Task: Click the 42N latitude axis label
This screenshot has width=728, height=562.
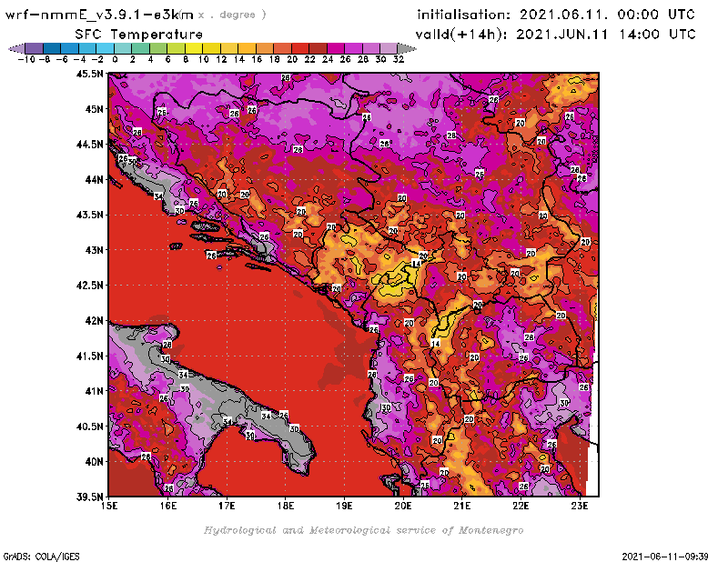Action: point(94,321)
